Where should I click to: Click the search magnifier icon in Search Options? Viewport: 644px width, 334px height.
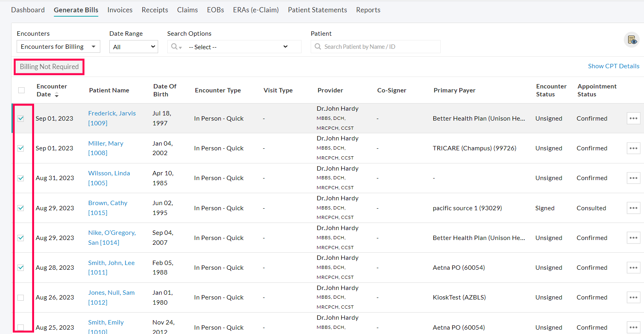coord(174,47)
